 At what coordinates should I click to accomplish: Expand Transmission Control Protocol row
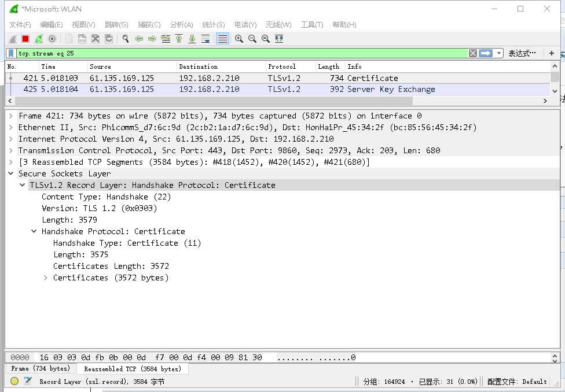pos(11,150)
